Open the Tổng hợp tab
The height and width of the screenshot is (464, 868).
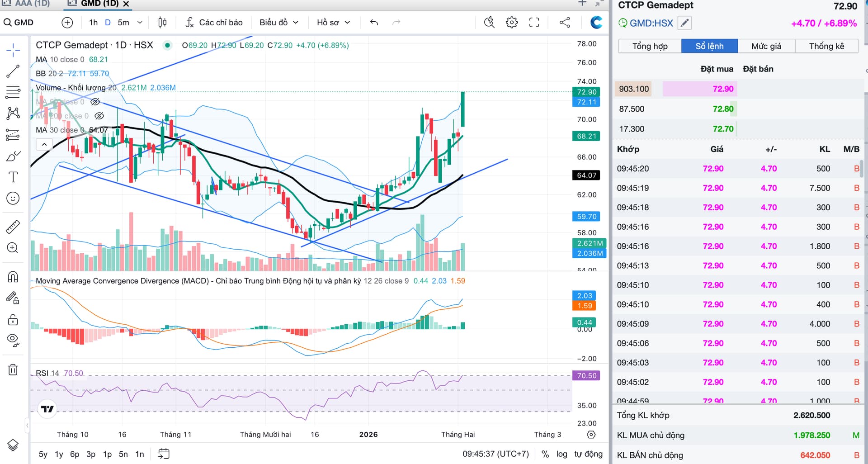(650, 46)
